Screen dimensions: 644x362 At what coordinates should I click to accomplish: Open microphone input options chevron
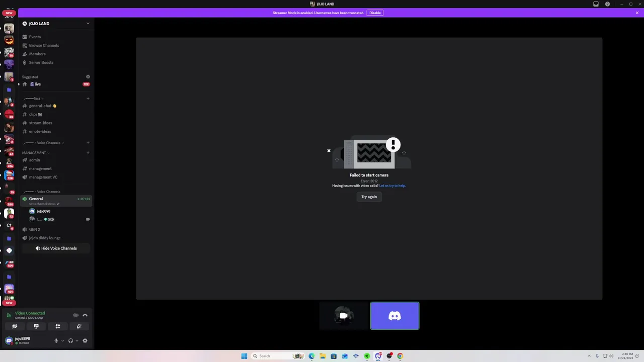[62, 340]
